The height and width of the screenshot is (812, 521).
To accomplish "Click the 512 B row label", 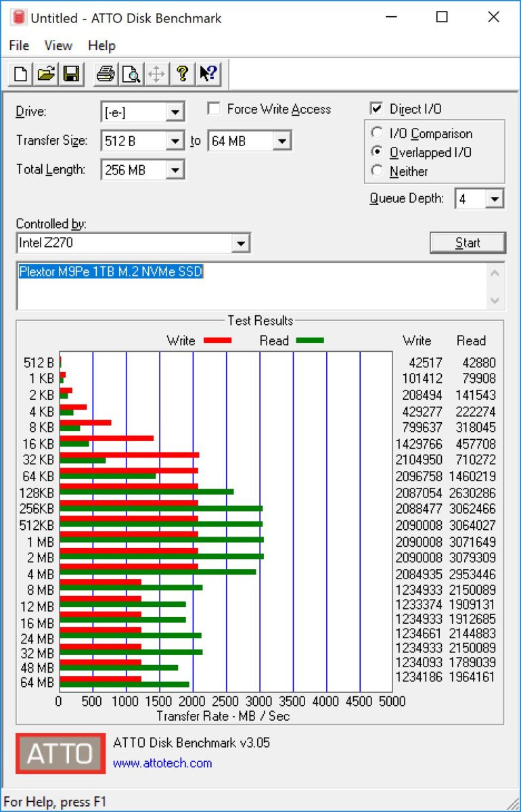I will (39, 363).
